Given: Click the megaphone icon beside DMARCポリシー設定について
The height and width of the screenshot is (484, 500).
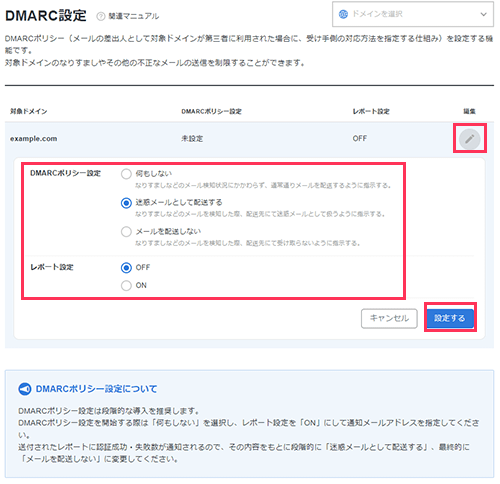Looking at the screenshot, I should point(25,389).
